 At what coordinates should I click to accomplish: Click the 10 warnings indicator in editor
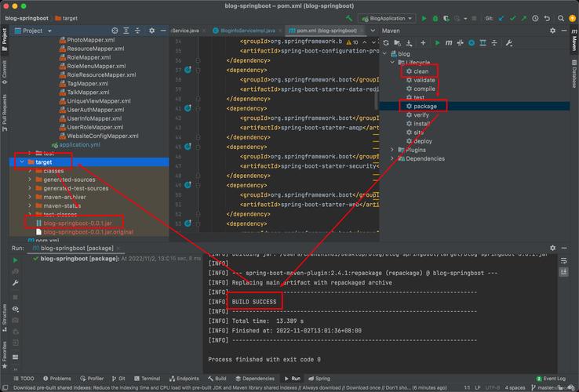point(352,42)
